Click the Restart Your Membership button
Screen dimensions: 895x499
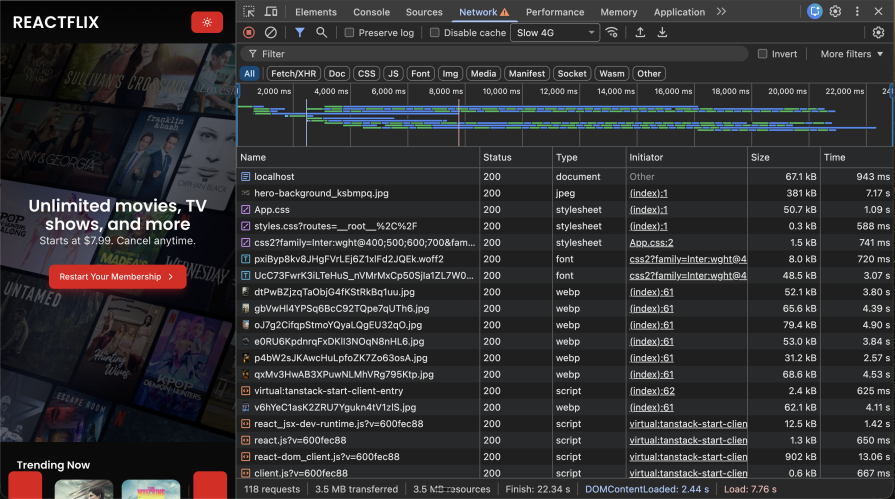click(x=117, y=276)
